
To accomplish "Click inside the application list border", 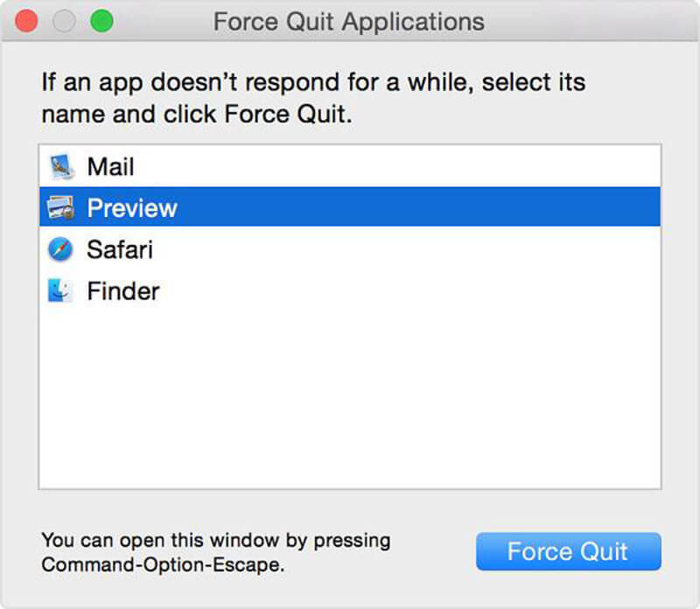I will [350, 350].
